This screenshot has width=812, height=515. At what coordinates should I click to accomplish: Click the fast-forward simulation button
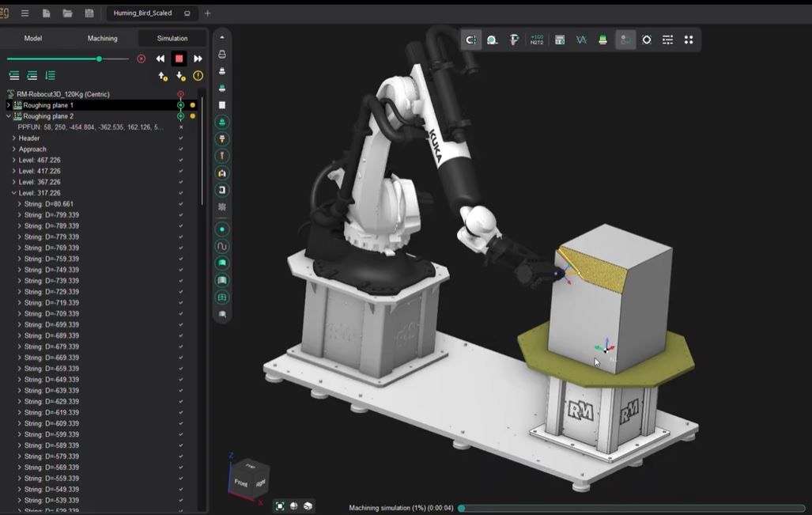click(197, 58)
